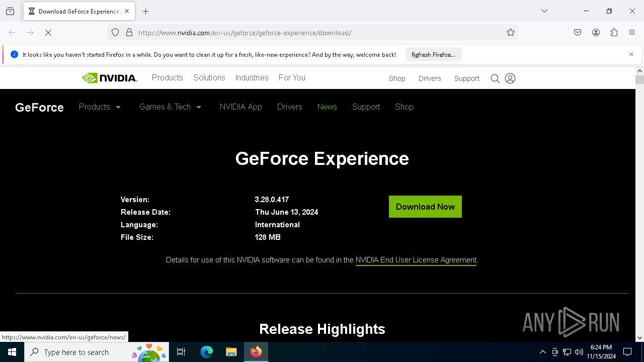Open Task View on the taskbar
The height and width of the screenshot is (362, 644).
[x=181, y=352]
